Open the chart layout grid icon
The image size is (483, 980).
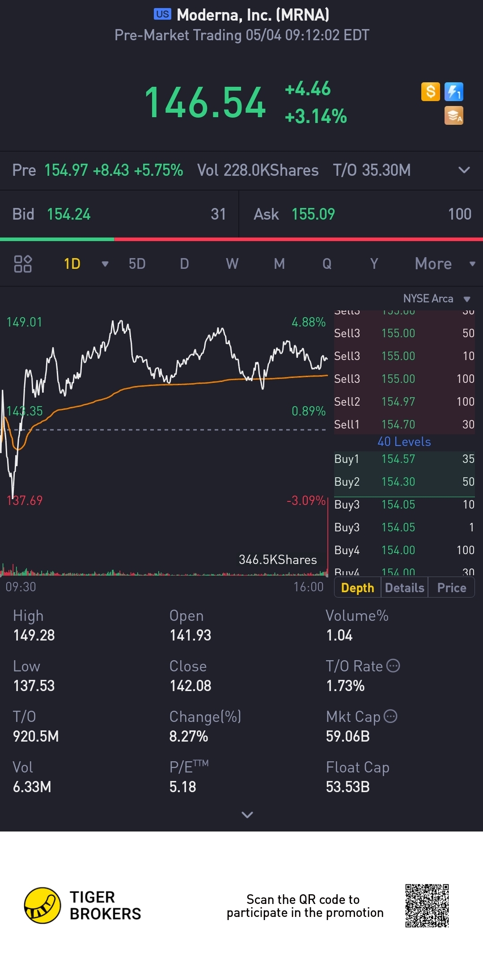tap(23, 263)
